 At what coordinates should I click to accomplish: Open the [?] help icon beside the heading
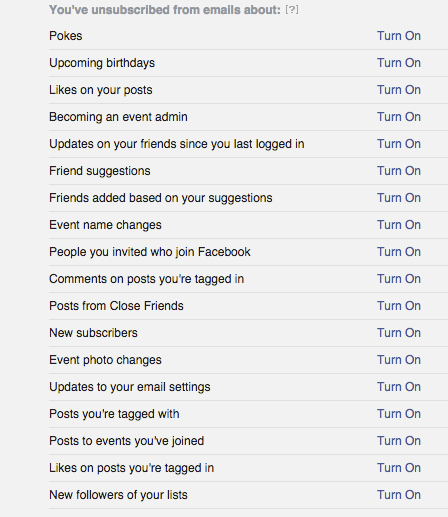coord(292,10)
